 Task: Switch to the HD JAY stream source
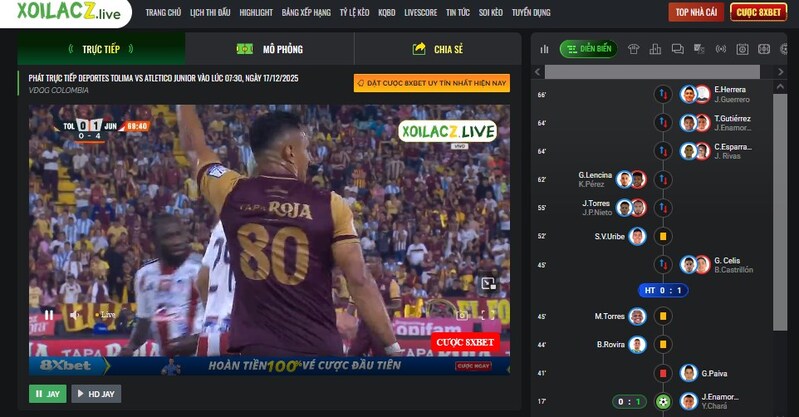(96, 394)
